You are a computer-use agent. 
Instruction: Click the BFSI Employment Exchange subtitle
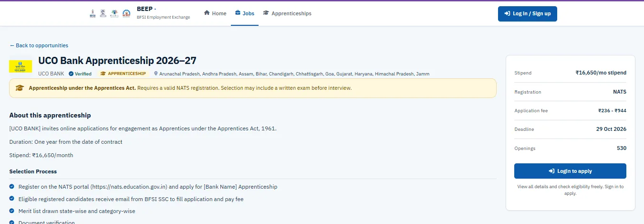pyautogui.click(x=163, y=17)
